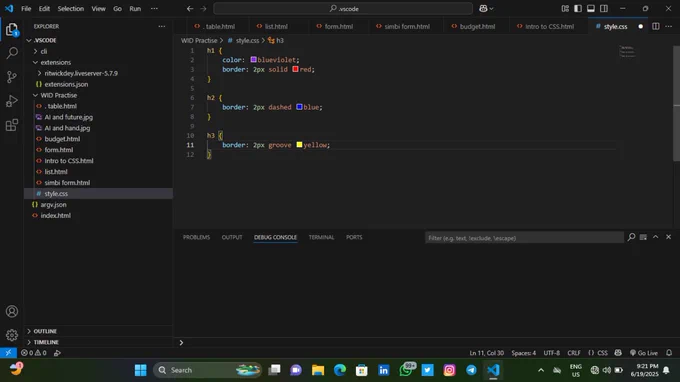Click the Ln 11, Col 30 status entry
680x382 pixels.
(x=487, y=353)
